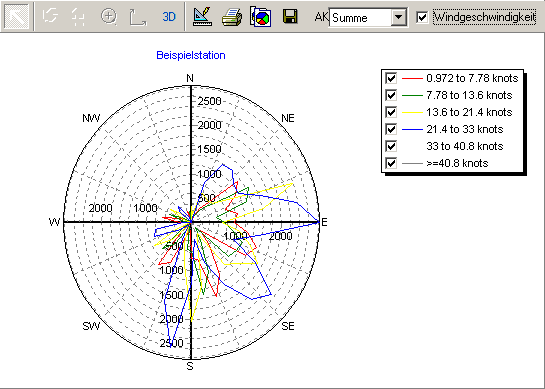Uncheck the 0.972 to 7.78 knots series
Image resolution: width=545 pixels, height=389 pixels.
pos(391,78)
